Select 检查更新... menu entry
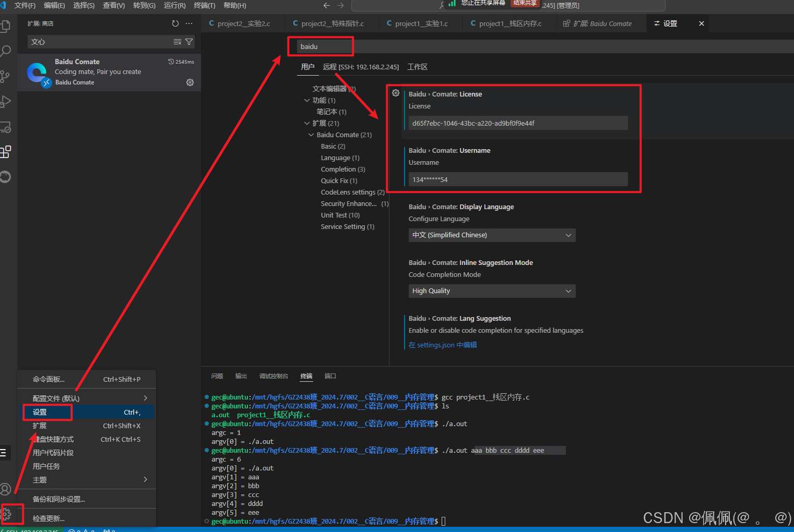The width and height of the screenshot is (794, 532). (x=87, y=518)
